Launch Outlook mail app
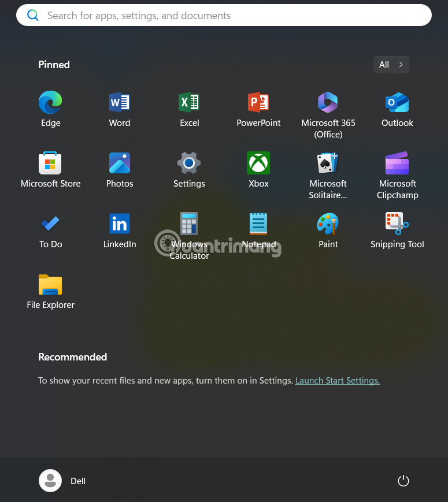Viewport: 448px width, 502px height. pos(397,102)
